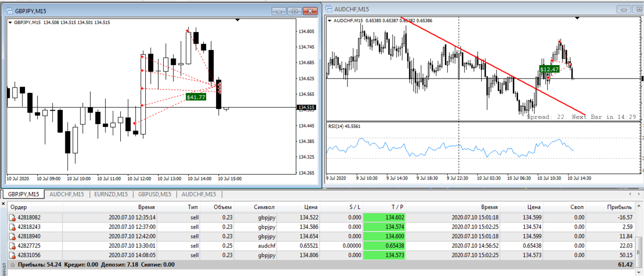Close the GBPJPY,M15 chart window
This screenshot has height=276, width=644.
tap(311, 10)
